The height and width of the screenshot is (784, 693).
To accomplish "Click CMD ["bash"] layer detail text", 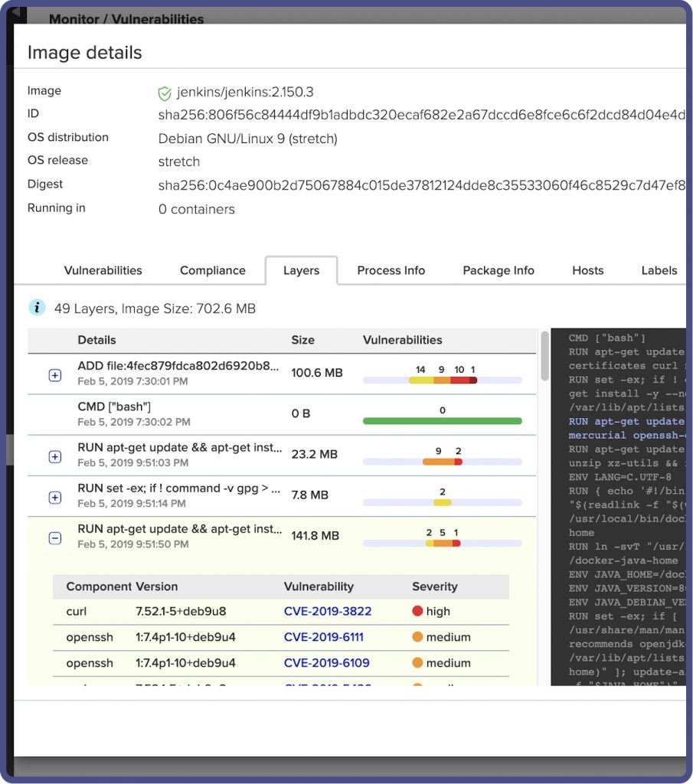I will (114, 407).
